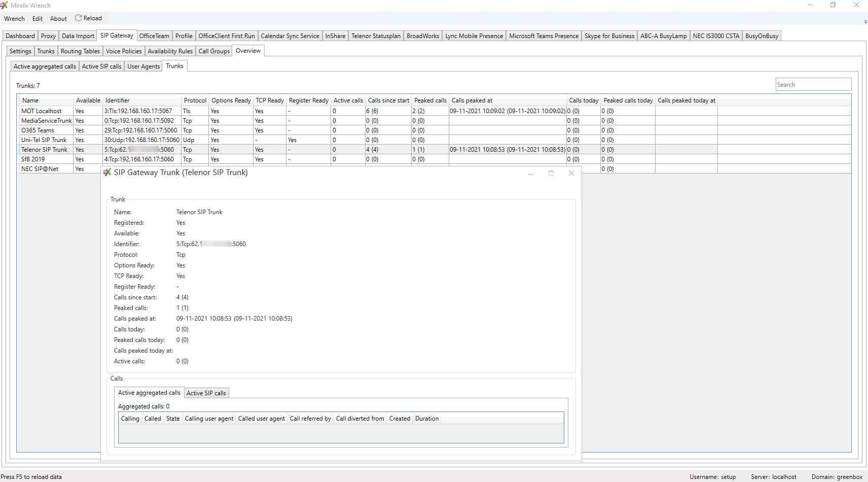The image size is (868, 482).
Task: Switch to the Proxy tab
Action: click(48, 36)
